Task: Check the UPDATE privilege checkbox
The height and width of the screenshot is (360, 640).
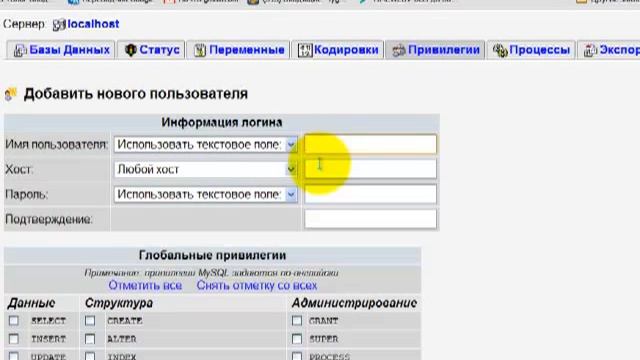Action: click(14, 356)
